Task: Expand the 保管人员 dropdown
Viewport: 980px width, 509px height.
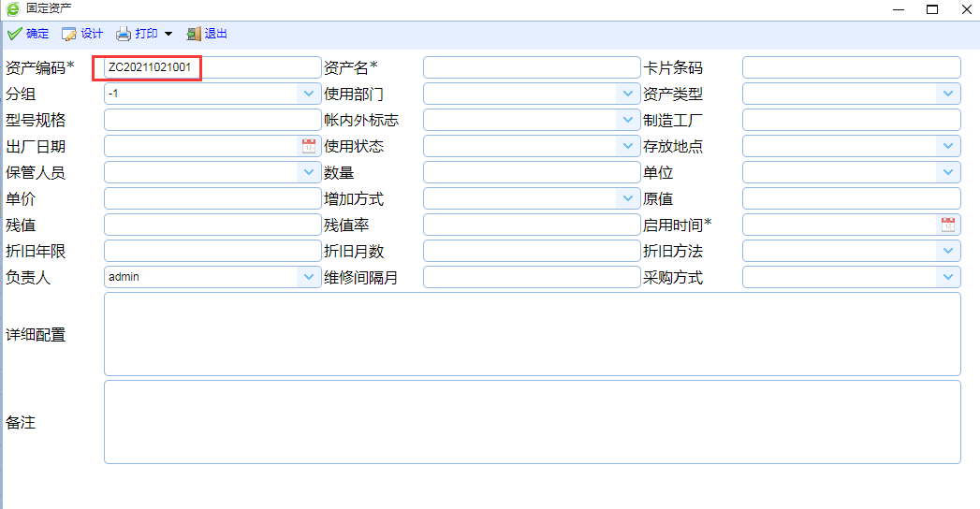Action: (x=309, y=172)
